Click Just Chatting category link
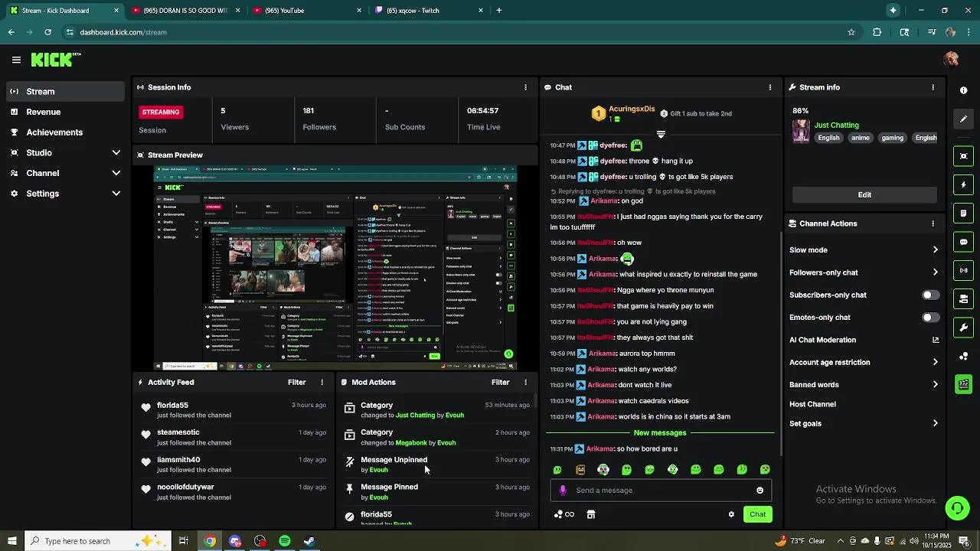The image size is (980, 551). point(836,125)
